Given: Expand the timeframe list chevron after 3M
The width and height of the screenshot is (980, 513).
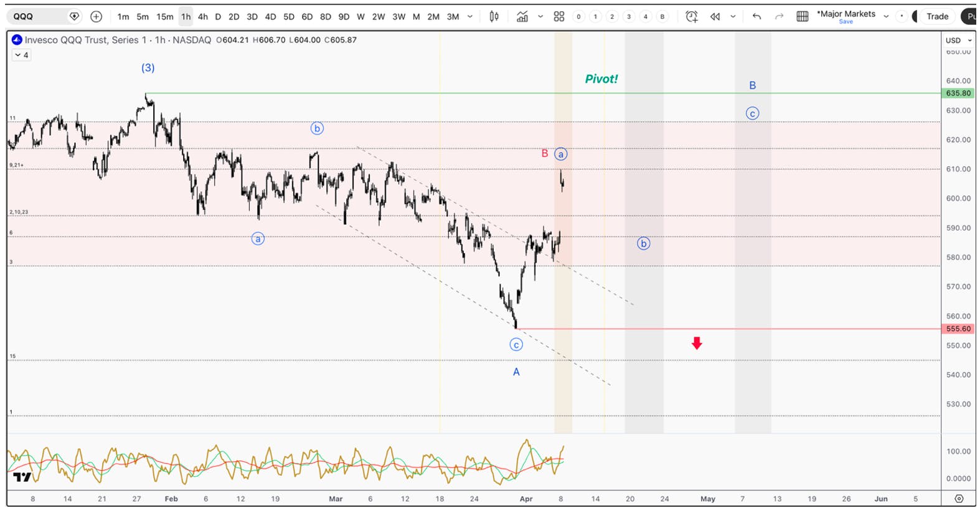Looking at the screenshot, I should [470, 17].
